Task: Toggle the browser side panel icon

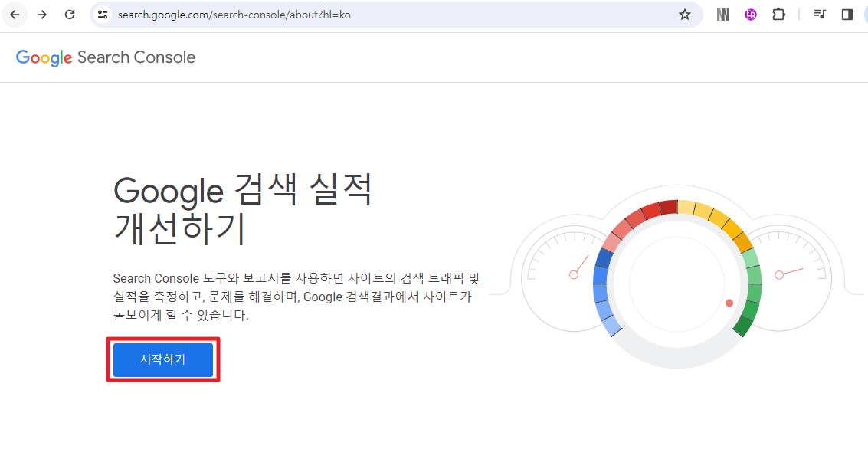Action: (x=847, y=15)
